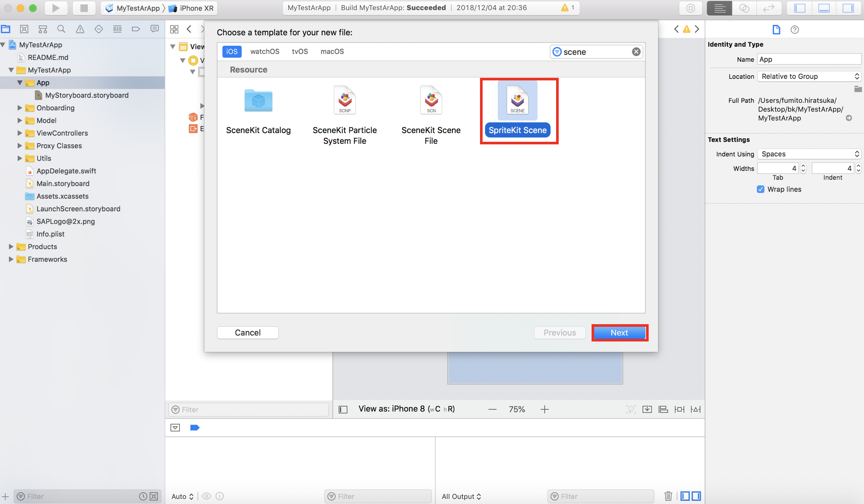Open the Location Relative to Group dropdown
864x504 pixels.
pos(809,77)
